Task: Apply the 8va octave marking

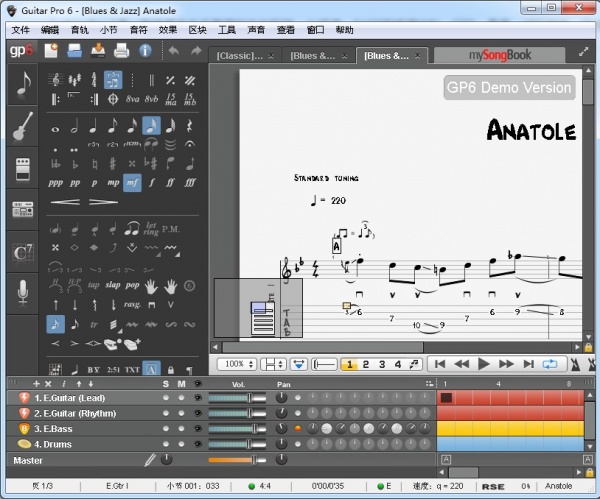Action: (x=132, y=99)
